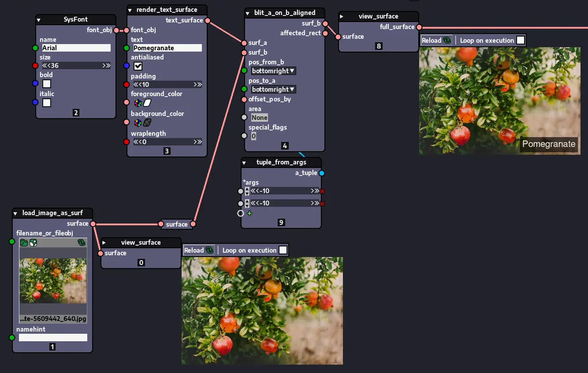Enable the italic checkbox in SysFont
This screenshot has width=588, height=373.
pos(47,103)
